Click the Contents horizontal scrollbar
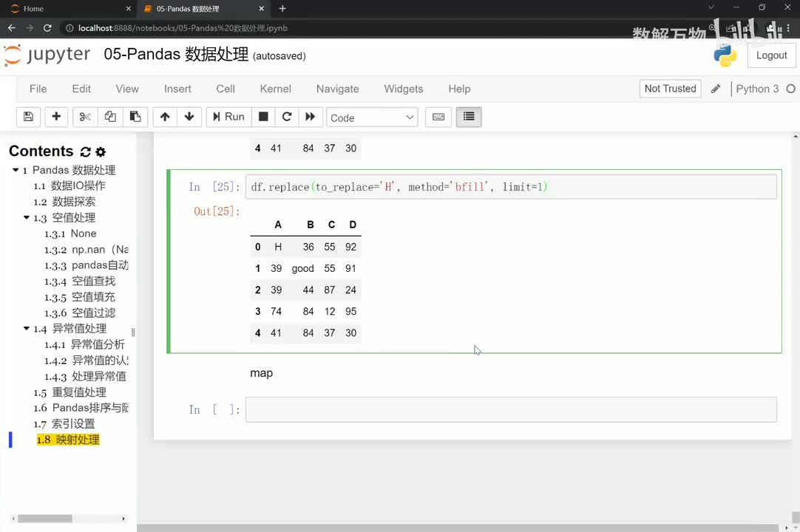 tap(45, 518)
